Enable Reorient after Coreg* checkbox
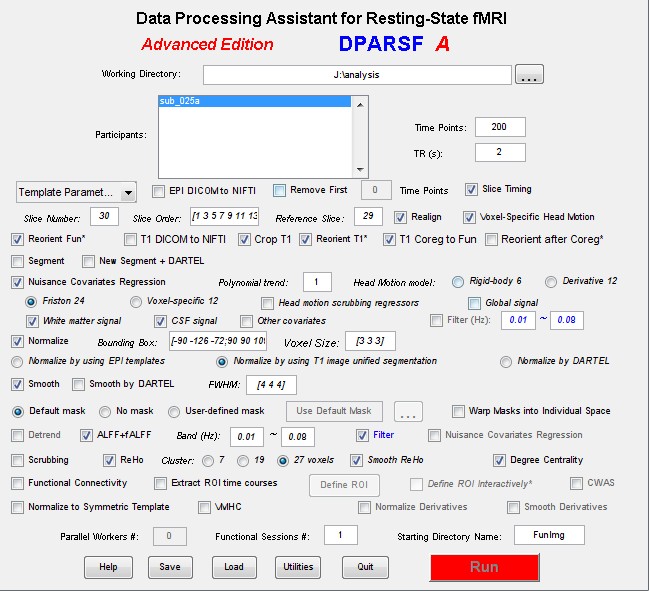Viewport: 649px width, 591px height. (x=491, y=239)
